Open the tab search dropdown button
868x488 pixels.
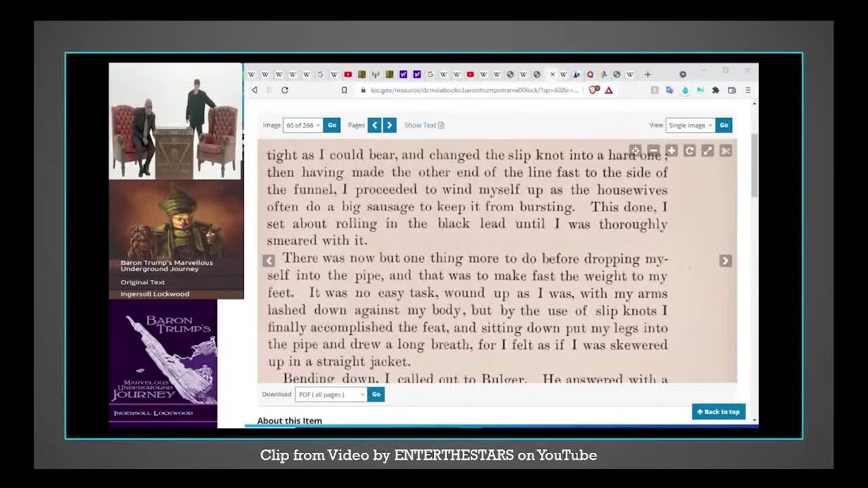683,74
